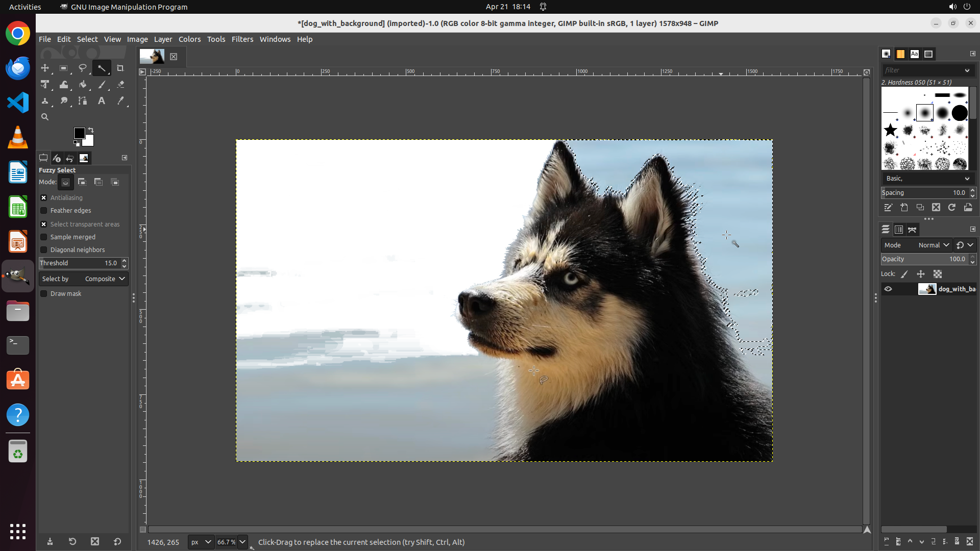Select the Bucket Fill tool
980x551 pixels.
(83, 85)
